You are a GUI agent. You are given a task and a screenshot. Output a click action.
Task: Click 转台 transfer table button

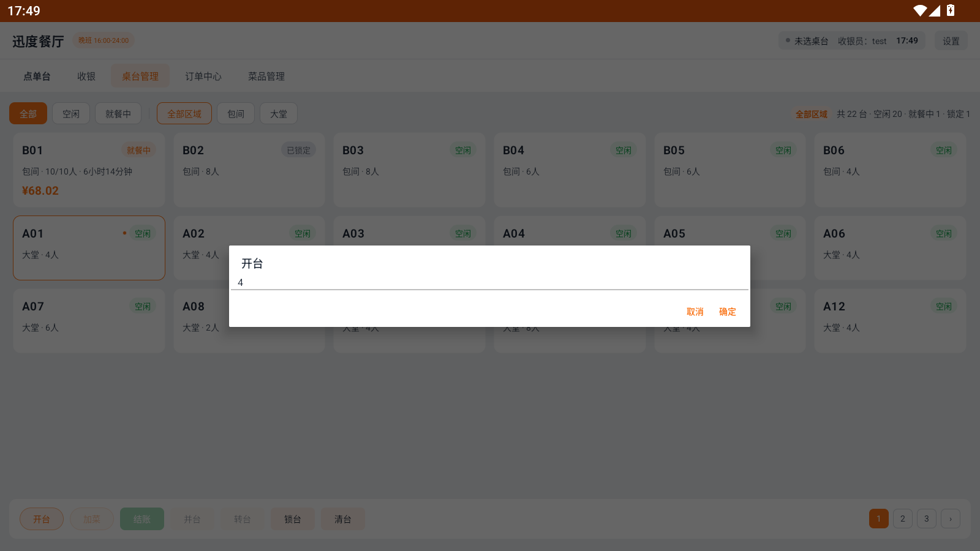(x=243, y=519)
